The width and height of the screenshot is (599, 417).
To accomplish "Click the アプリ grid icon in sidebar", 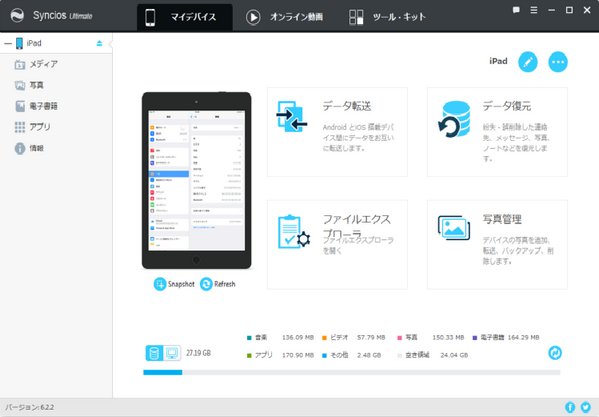I will pyautogui.click(x=20, y=127).
